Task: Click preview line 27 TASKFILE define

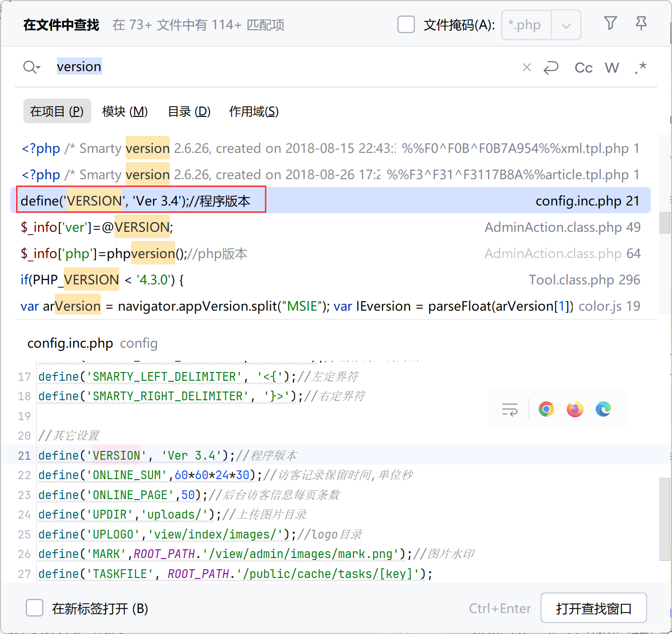Action: pos(235,574)
